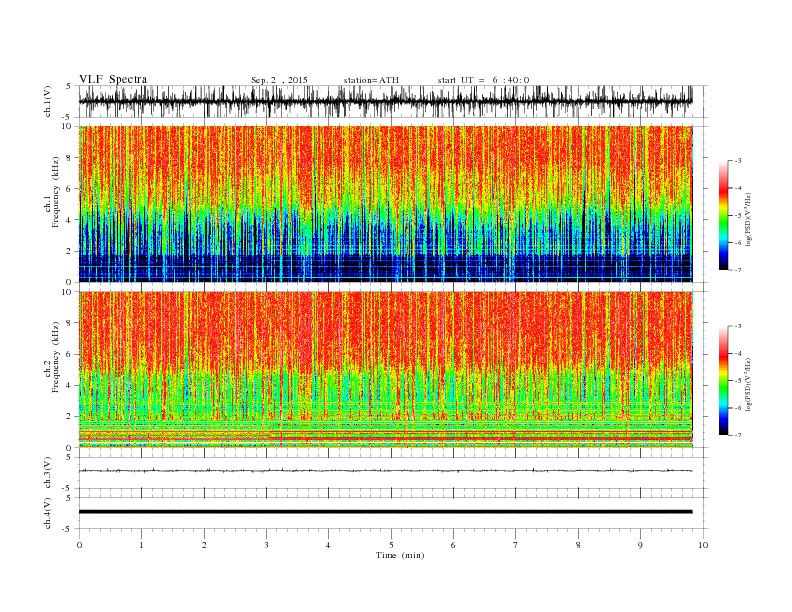
Task: Click the "ch.1 Frequency (kHz)" axis label
Action: tap(52, 192)
